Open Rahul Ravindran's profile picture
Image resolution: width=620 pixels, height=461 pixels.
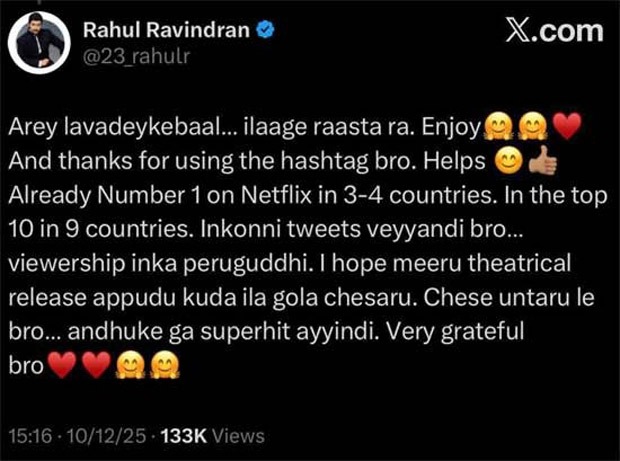(39, 43)
